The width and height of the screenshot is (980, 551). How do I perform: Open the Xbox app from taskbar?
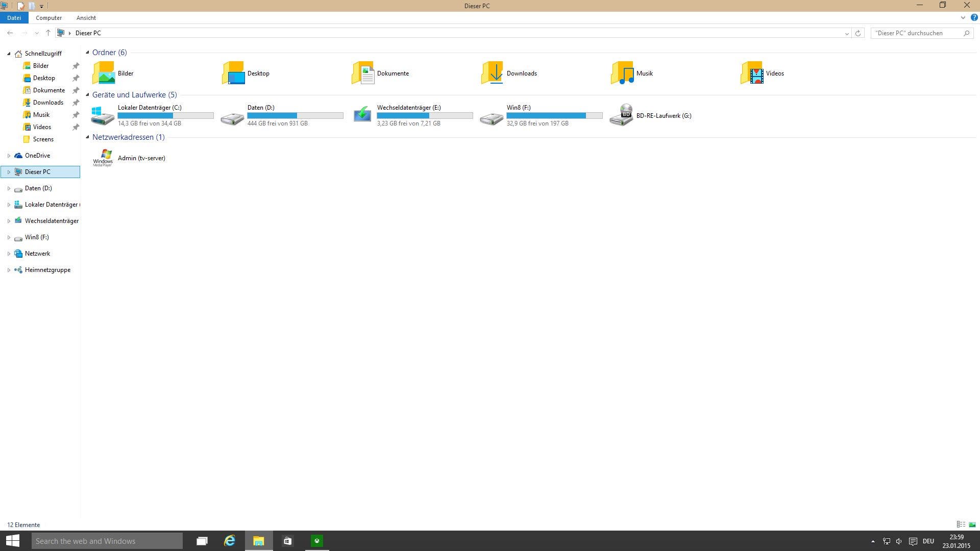(x=317, y=541)
